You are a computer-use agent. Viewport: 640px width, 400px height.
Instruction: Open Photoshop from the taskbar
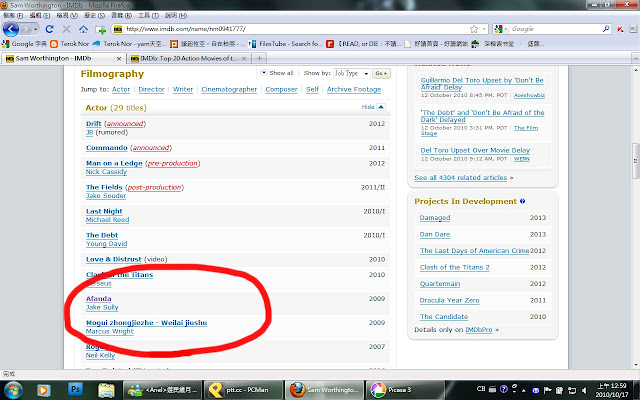point(75,389)
